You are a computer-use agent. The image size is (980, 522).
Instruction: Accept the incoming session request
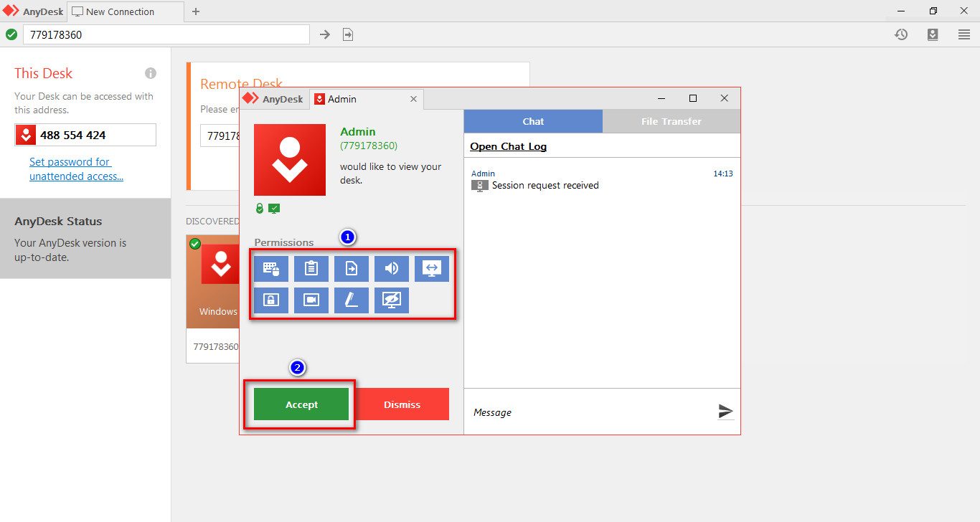301,404
